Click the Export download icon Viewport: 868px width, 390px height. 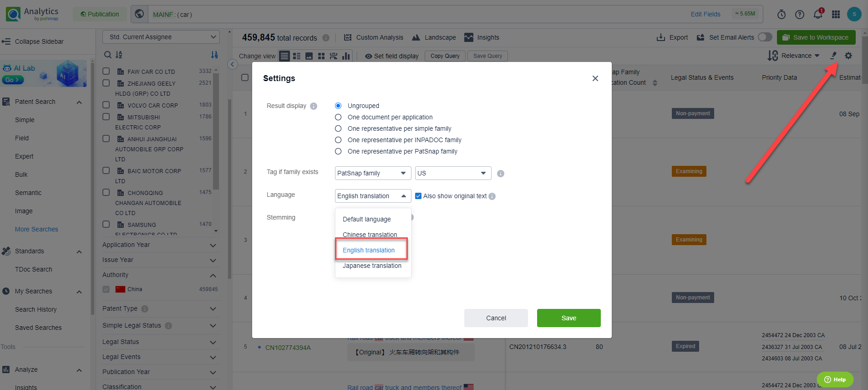pyautogui.click(x=661, y=37)
